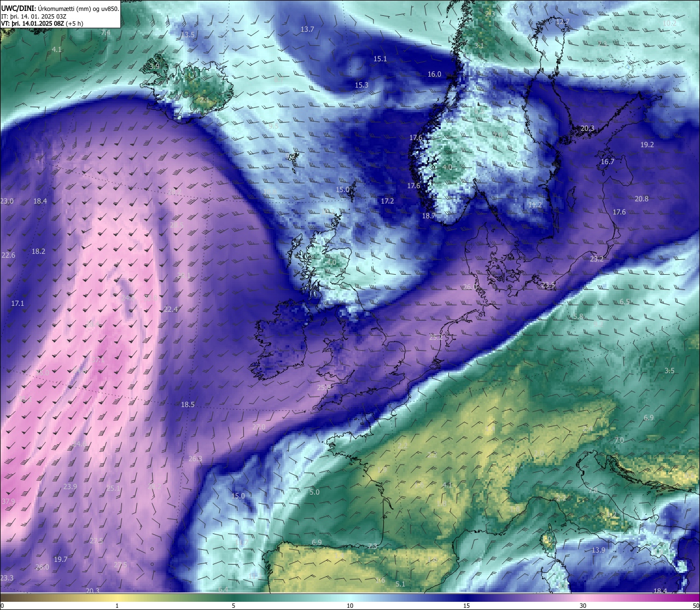
Task: Click the map value 23.0
Action: (x=7, y=201)
